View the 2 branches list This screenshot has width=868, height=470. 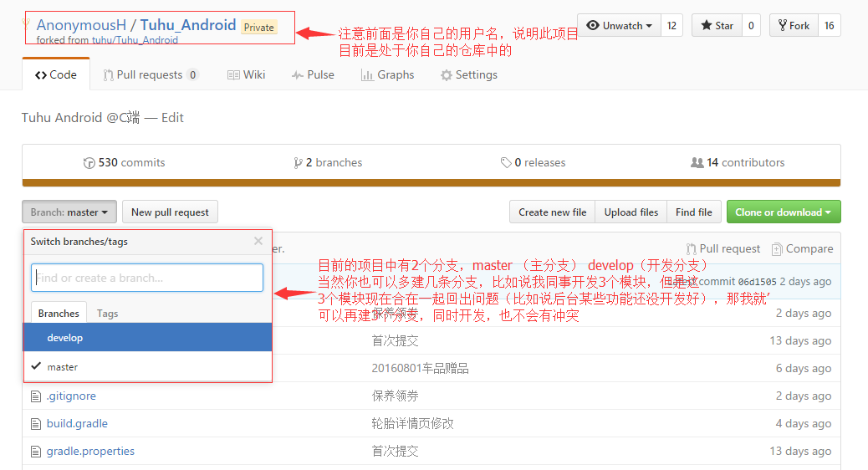coord(328,163)
